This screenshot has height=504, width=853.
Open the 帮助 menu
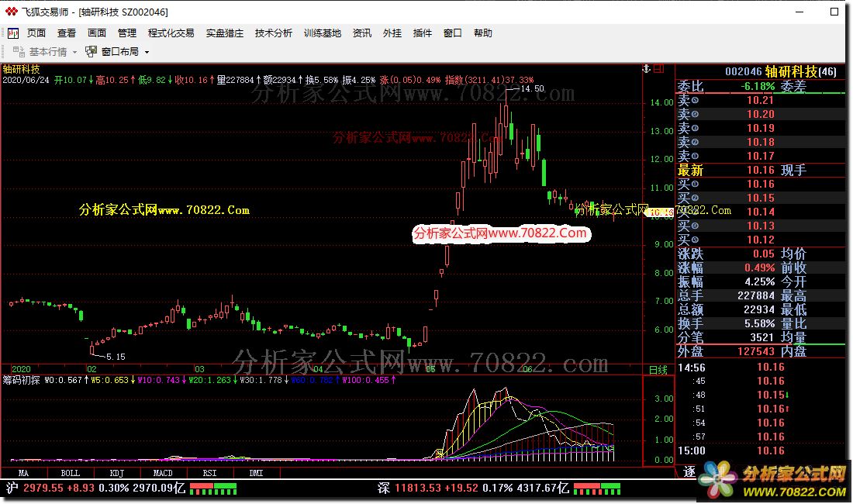[483, 33]
